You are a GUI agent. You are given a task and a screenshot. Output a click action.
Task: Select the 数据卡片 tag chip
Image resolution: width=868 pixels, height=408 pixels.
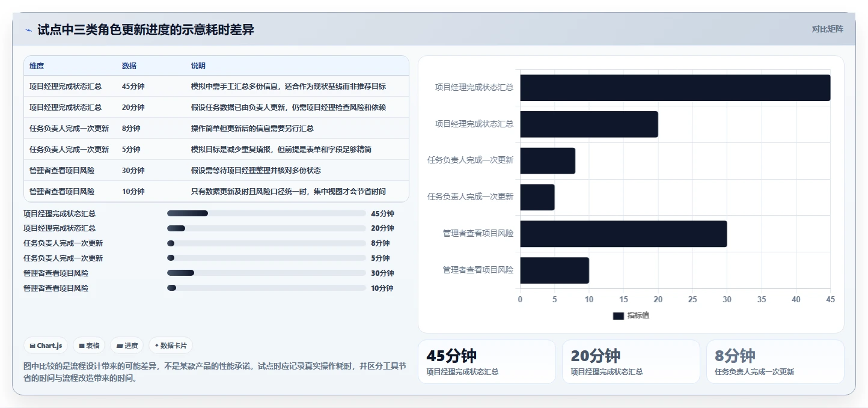171,346
